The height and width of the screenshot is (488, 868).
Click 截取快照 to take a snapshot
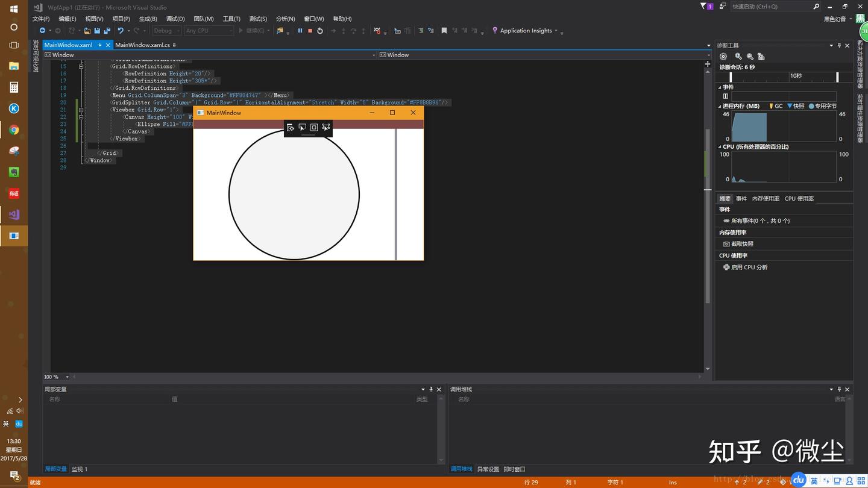(742, 244)
